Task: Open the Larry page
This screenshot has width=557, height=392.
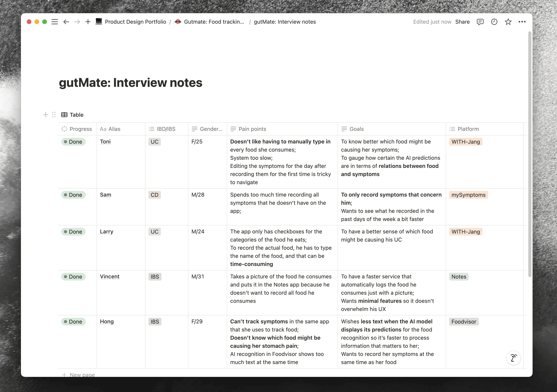Action: tap(107, 231)
